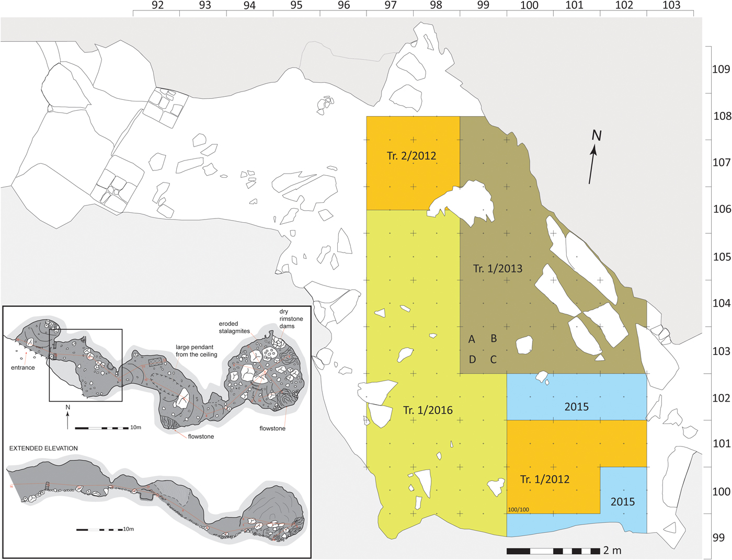
Task: Click the 2 m scale bar
Action: click(553, 551)
